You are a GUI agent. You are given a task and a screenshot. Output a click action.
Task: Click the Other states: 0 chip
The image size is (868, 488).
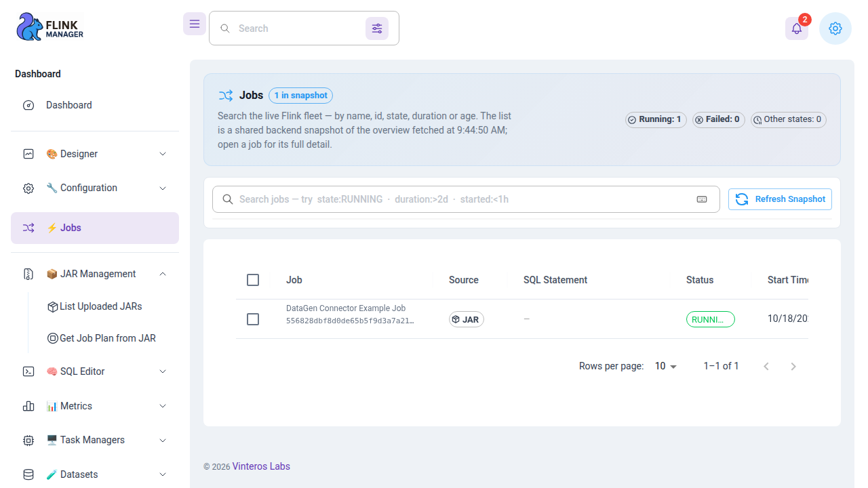pos(789,120)
